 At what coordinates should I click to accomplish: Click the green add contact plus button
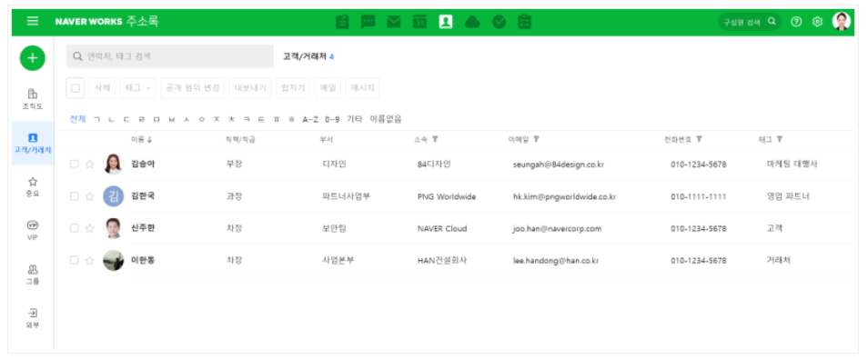click(x=33, y=58)
